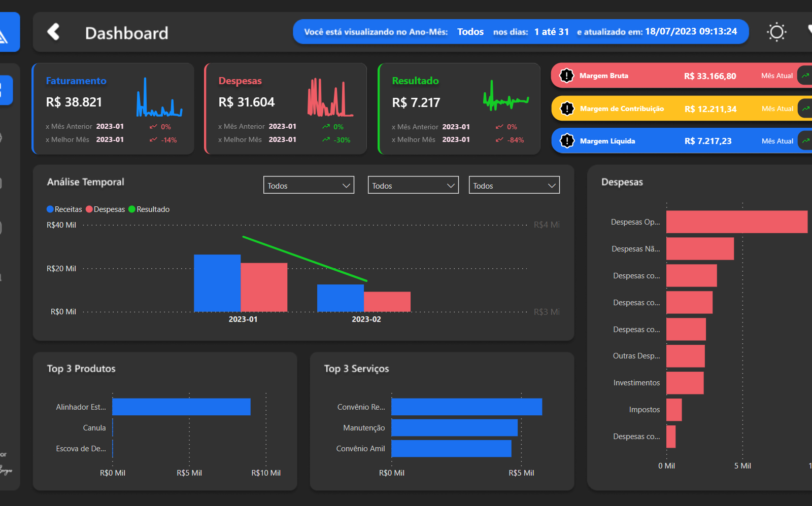Viewport: 812px width, 506px height.
Task: Click the Top 3 Produtos title
Action: pos(81,369)
